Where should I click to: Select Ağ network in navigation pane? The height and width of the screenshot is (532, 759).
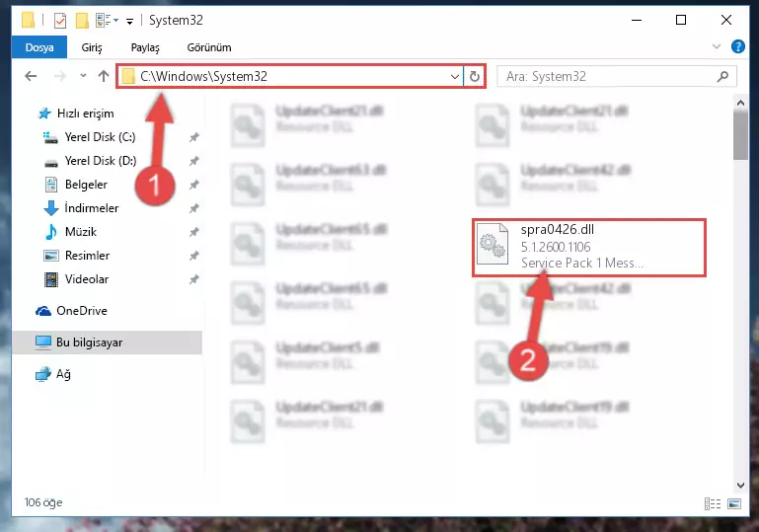click(x=52, y=374)
